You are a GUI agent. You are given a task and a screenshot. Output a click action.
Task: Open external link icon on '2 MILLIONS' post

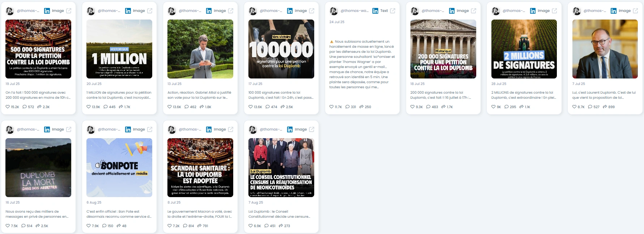[555, 11]
